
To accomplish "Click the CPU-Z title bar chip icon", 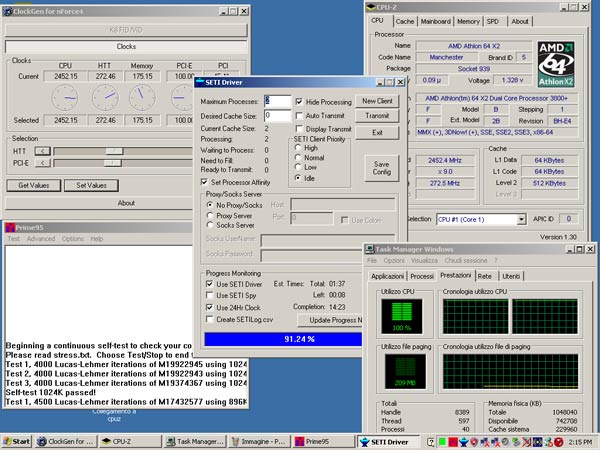I will point(370,7).
